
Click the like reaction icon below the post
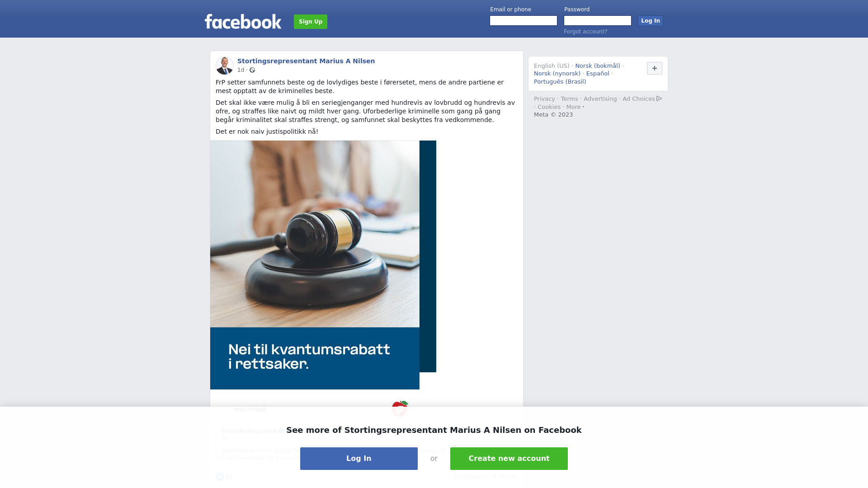point(220,477)
